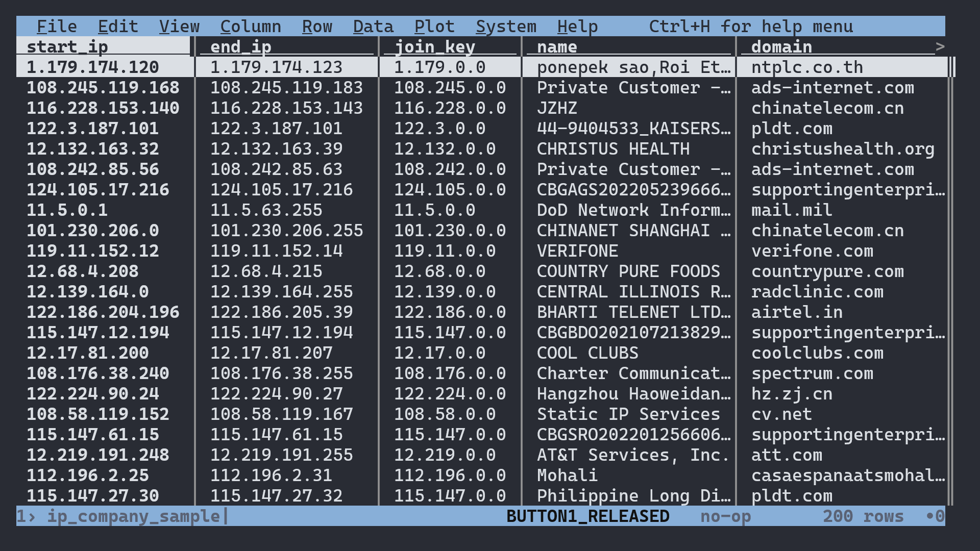Open the Help menu
Screen dimensions: 980x551
click(x=577, y=26)
